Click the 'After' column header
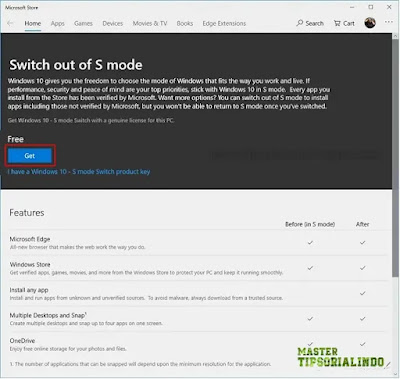 [362, 224]
